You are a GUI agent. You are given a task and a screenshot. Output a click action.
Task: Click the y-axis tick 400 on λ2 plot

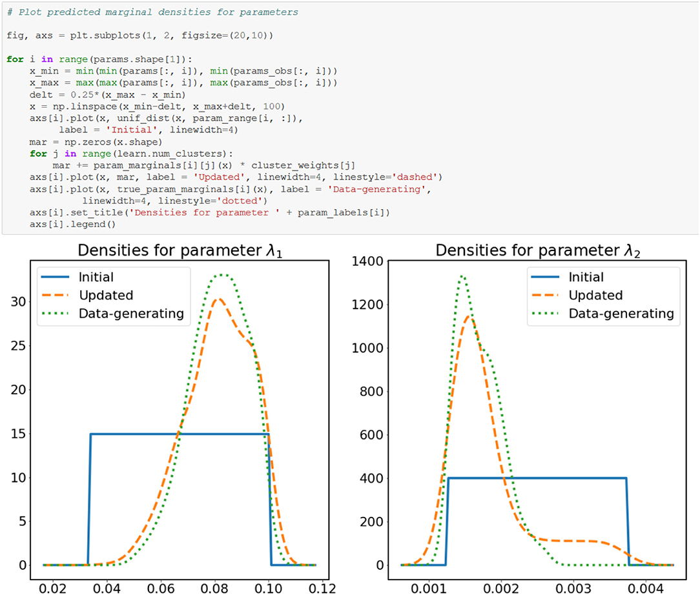[371, 478]
